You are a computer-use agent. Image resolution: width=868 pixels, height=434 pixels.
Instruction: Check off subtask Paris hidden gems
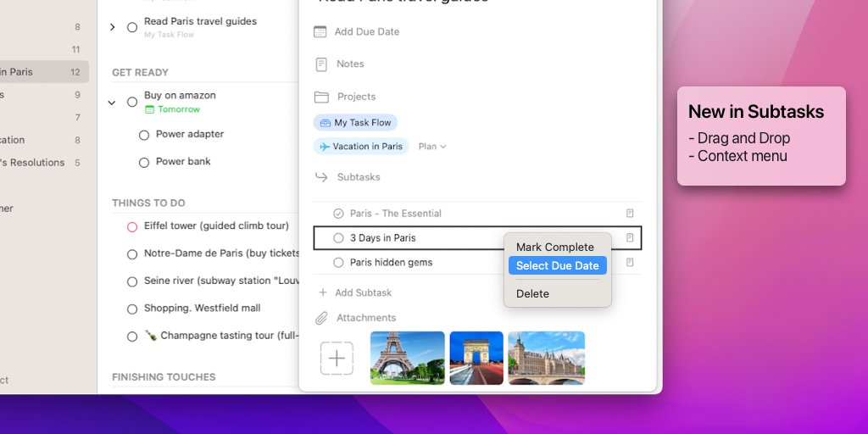pos(338,263)
